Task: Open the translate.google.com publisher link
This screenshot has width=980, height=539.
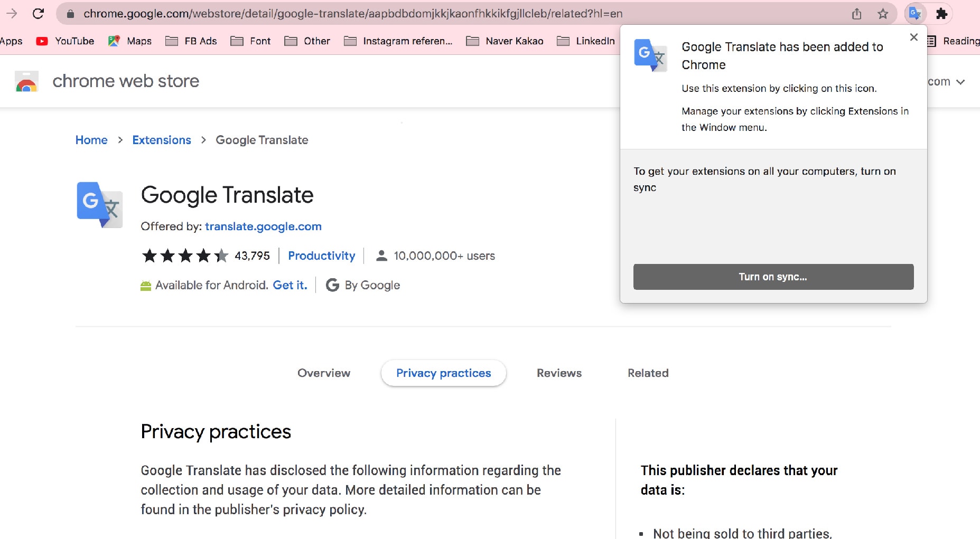Action: point(263,226)
